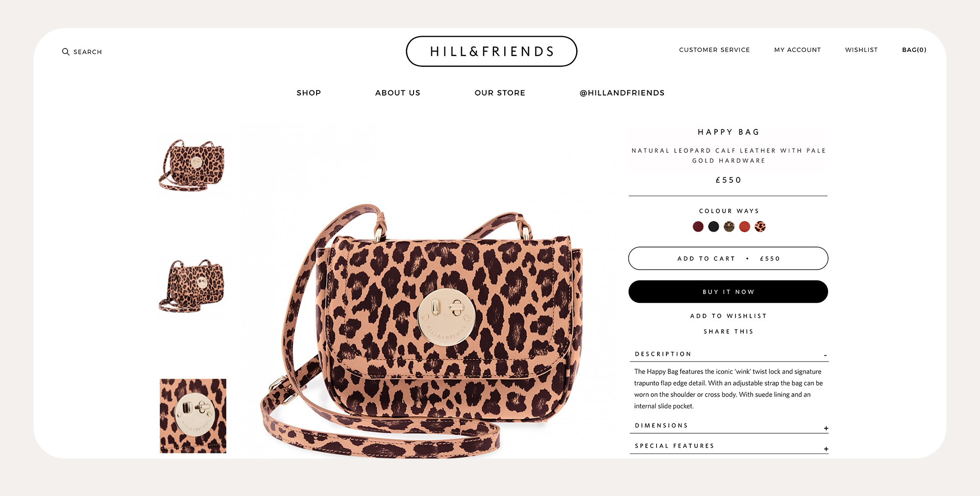980x496 pixels.
Task: Select the burgundy colour swatch
Action: click(x=698, y=226)
